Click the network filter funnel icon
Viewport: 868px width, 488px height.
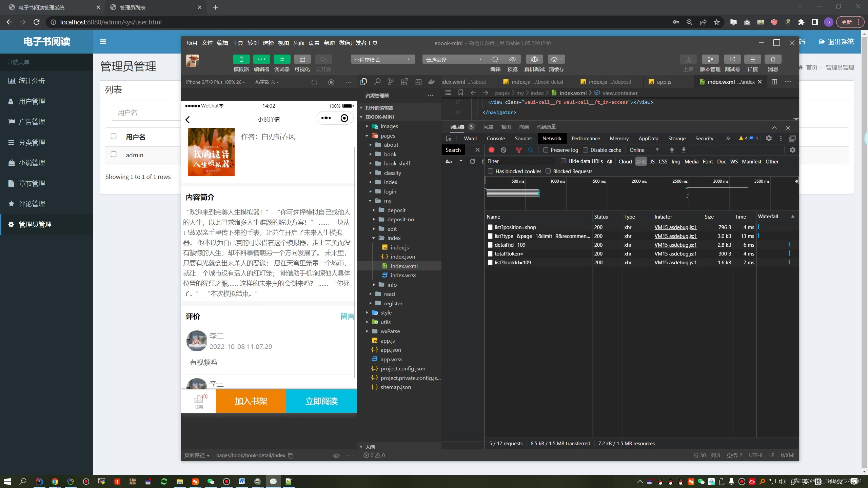(x=518, y=150)
